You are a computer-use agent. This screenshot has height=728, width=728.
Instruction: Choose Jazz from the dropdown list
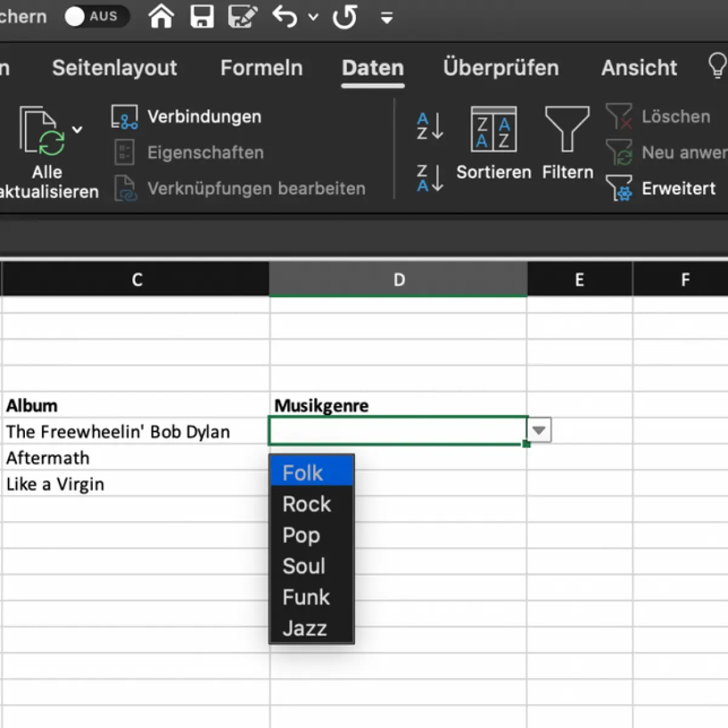coord(312,627)
